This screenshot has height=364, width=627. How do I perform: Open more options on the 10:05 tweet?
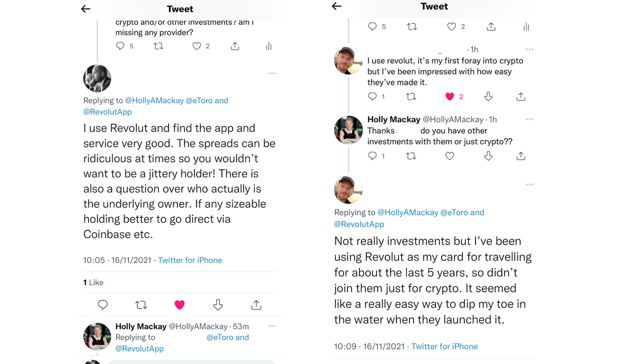click(x=272, y=74)
